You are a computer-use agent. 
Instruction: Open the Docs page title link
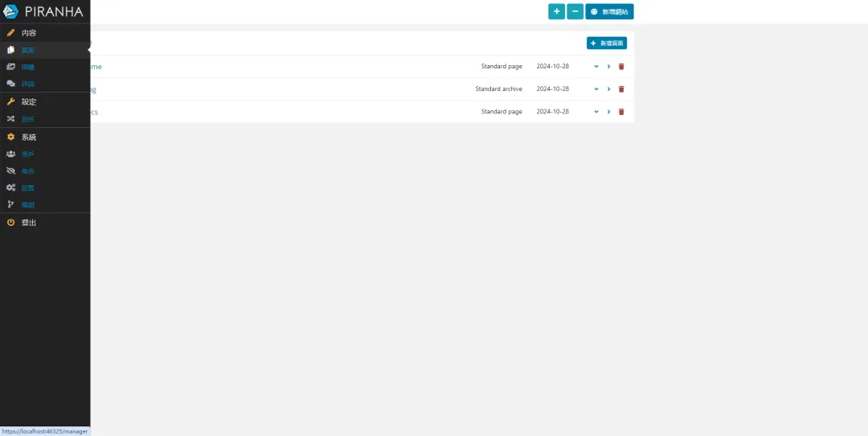coord(94,112)
